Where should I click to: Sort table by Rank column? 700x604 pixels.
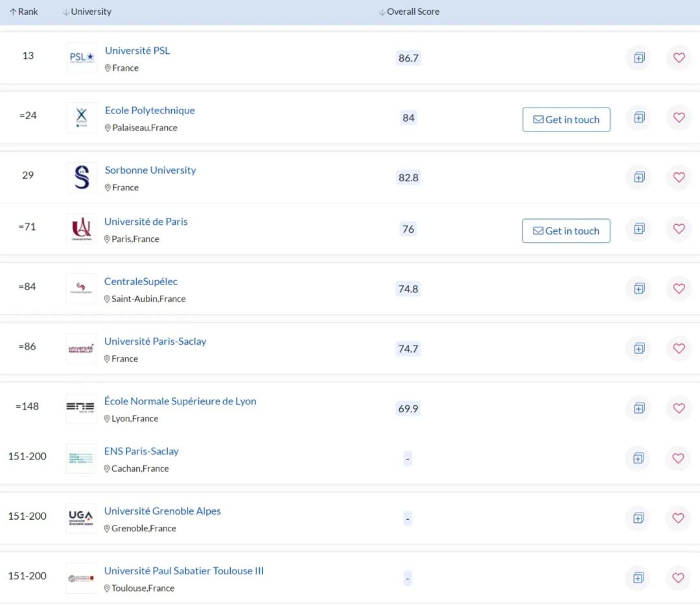24,12
